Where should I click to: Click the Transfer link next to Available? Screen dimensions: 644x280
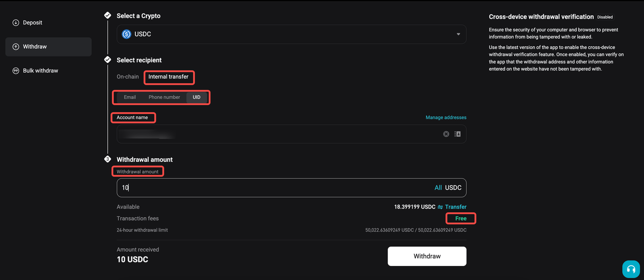pyautogui.click(x=456, y=207)
